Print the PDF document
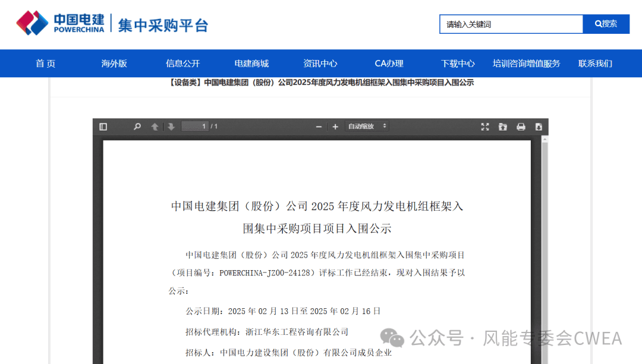642x364 pixels. (x=521, y=126)
